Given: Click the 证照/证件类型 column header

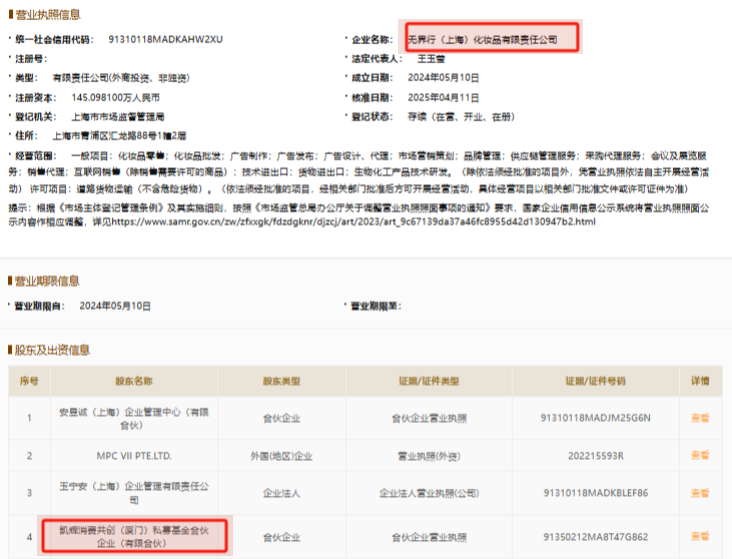Looking at the screenshot, I should [x=429, y=381].
